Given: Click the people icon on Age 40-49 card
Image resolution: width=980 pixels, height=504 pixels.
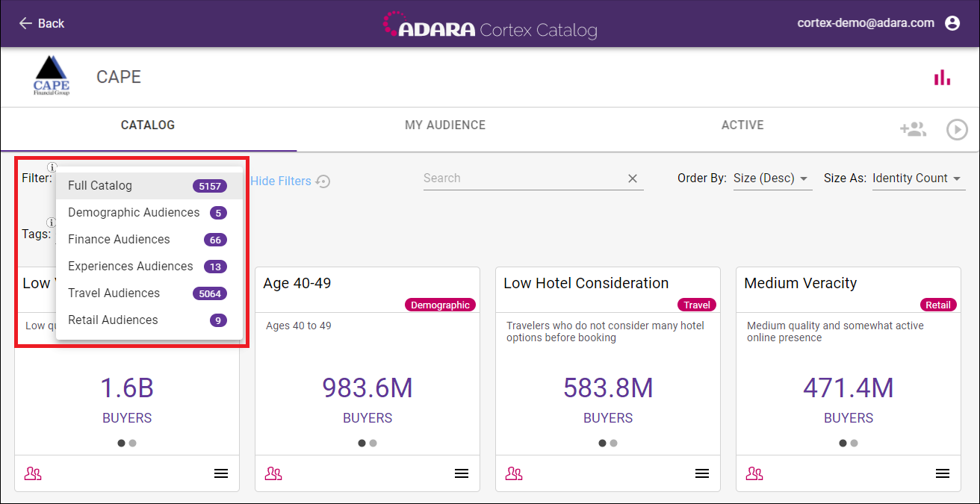Looking at the screenshot, I should 273,473.
